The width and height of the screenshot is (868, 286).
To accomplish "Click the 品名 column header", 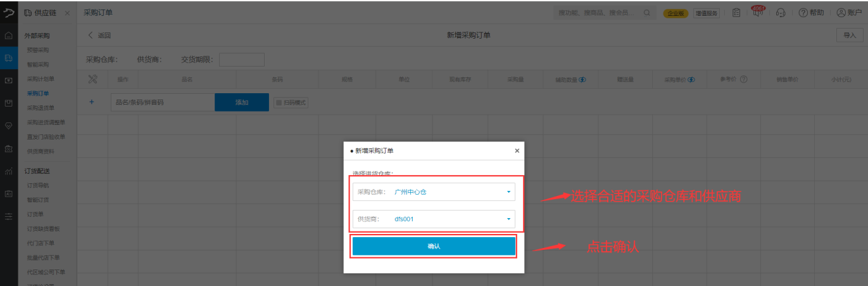I will pos(187,80).
